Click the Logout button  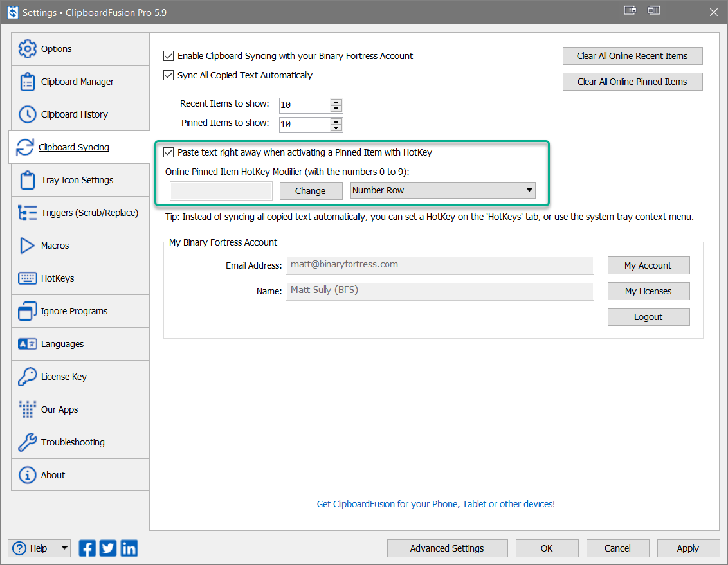(648, 317)
